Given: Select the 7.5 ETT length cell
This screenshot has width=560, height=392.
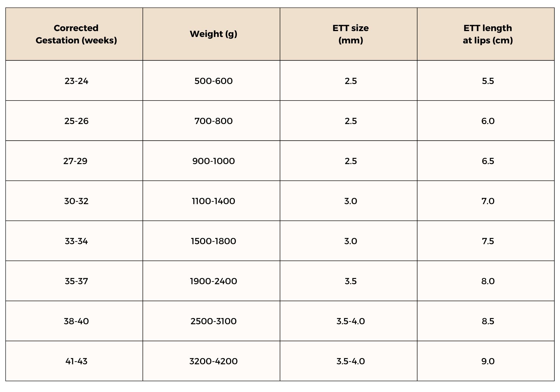Looking at the screenshot, I should coord(488,241).
